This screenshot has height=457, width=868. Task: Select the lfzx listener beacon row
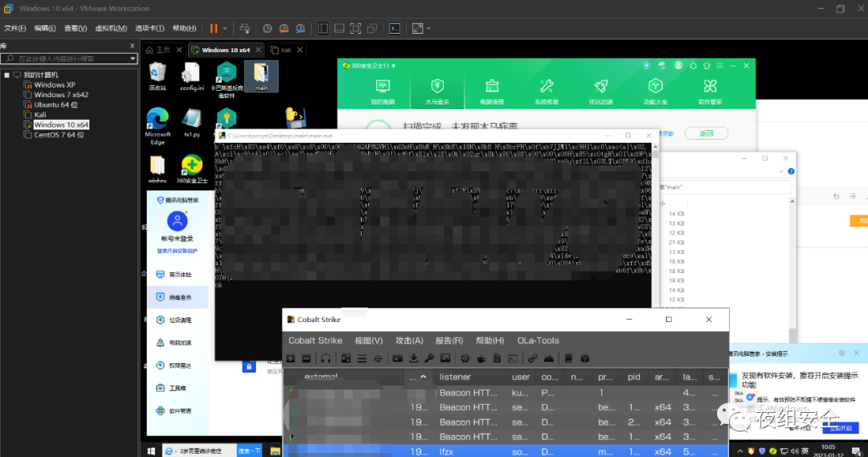click(x=506, y=451)
